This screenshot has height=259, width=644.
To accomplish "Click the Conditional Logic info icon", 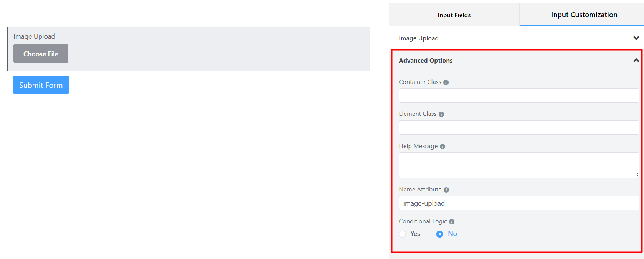I will click(x=452, y=222).
